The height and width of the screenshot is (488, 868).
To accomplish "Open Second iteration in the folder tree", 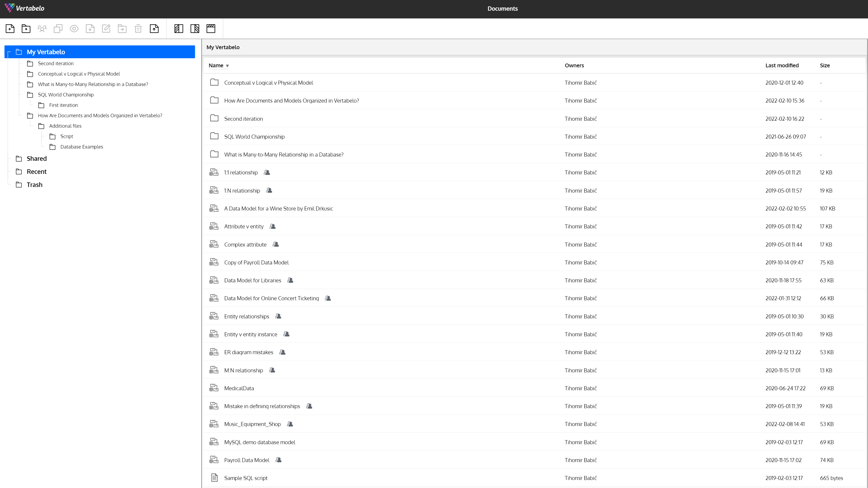I will coord(56,63).
